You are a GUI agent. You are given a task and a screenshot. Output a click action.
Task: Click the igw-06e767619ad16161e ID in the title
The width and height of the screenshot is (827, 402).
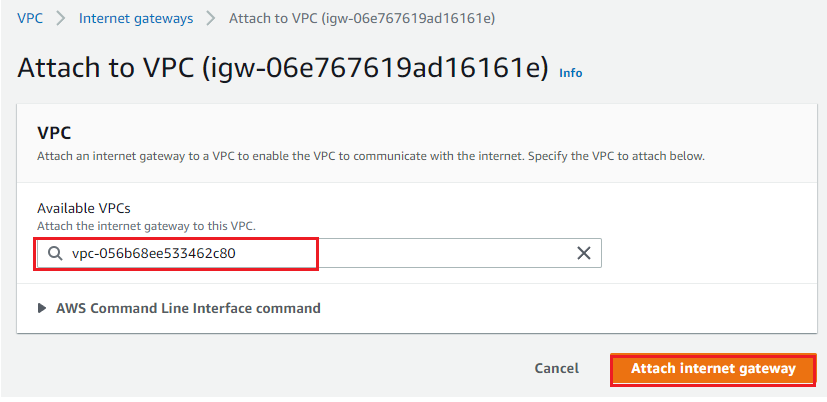pos(376,69)
